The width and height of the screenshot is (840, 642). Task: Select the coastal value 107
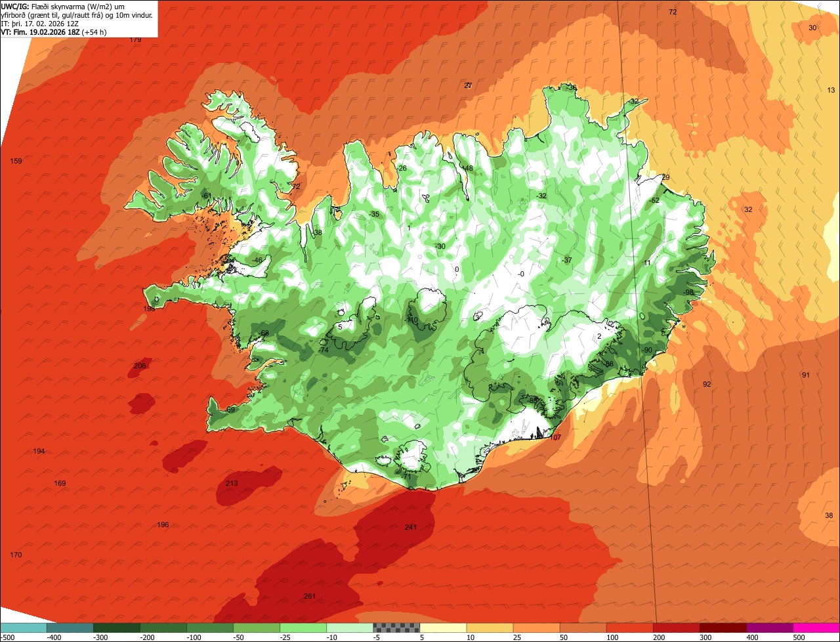tap(556, 438)
